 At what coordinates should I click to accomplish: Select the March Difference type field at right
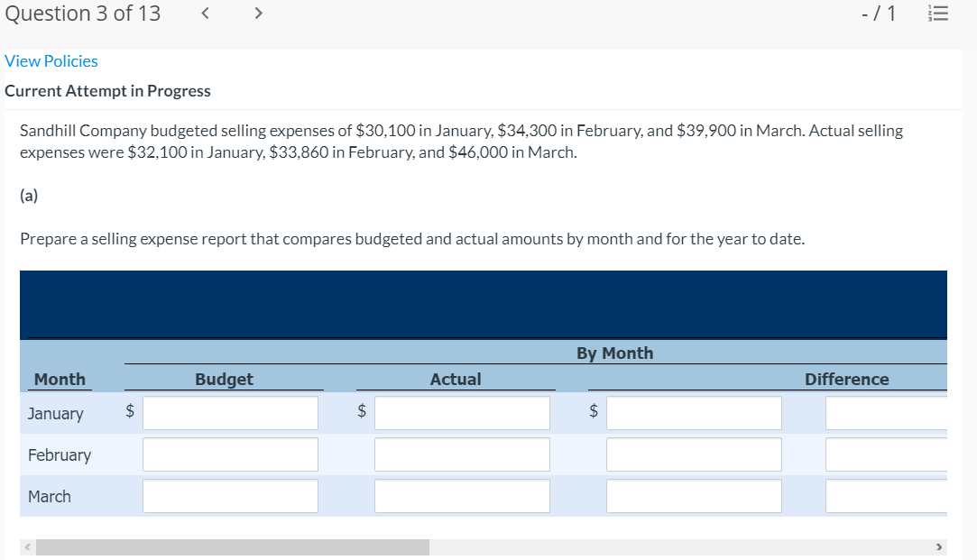point(887,496)
